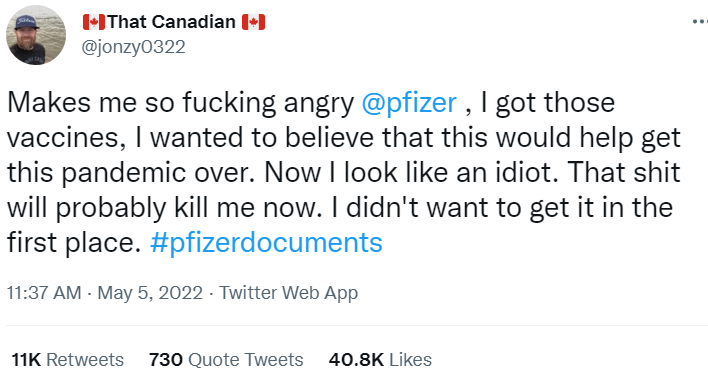Open the Twitter Web App source link
This screenshot has height=376, width=708.
(x=289, y=293)
